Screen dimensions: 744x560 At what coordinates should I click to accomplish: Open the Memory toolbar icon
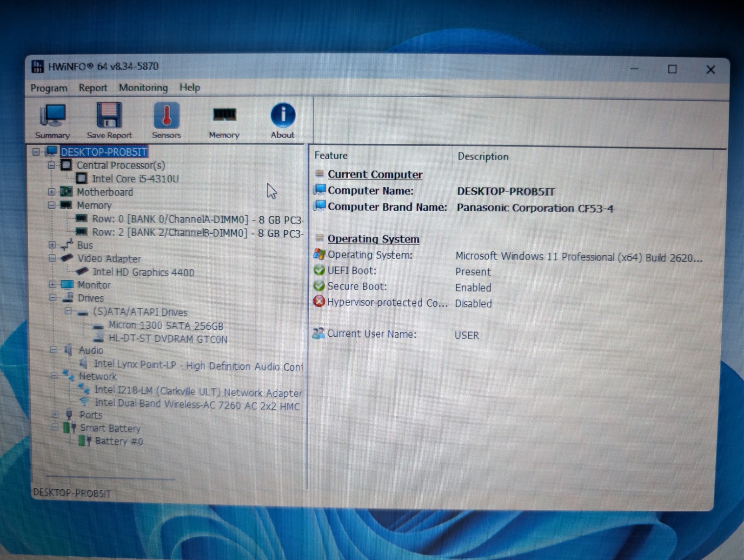(224, 122)
